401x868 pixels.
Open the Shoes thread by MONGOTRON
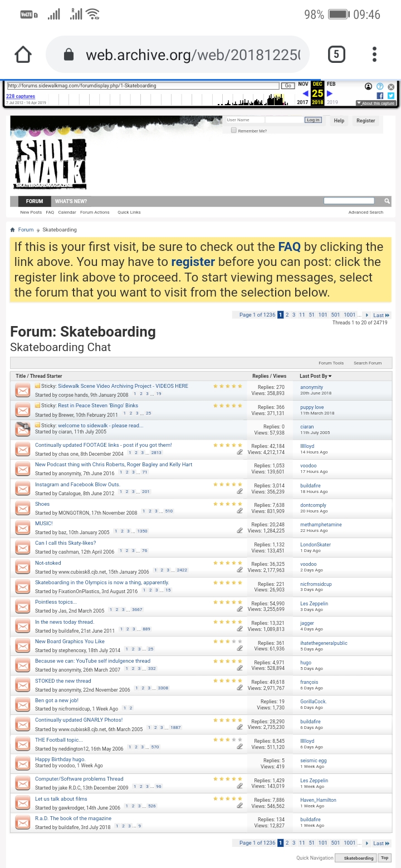pyautogui.click(x=42, y=504)
